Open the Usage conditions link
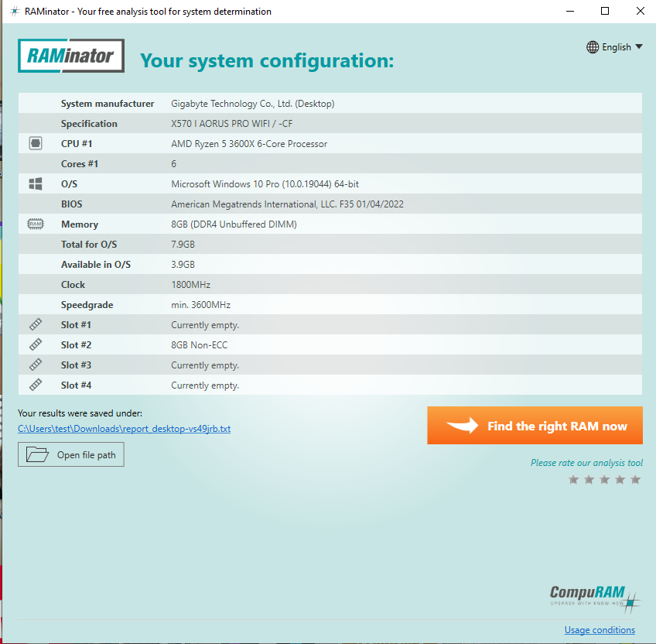 [600, 630]
